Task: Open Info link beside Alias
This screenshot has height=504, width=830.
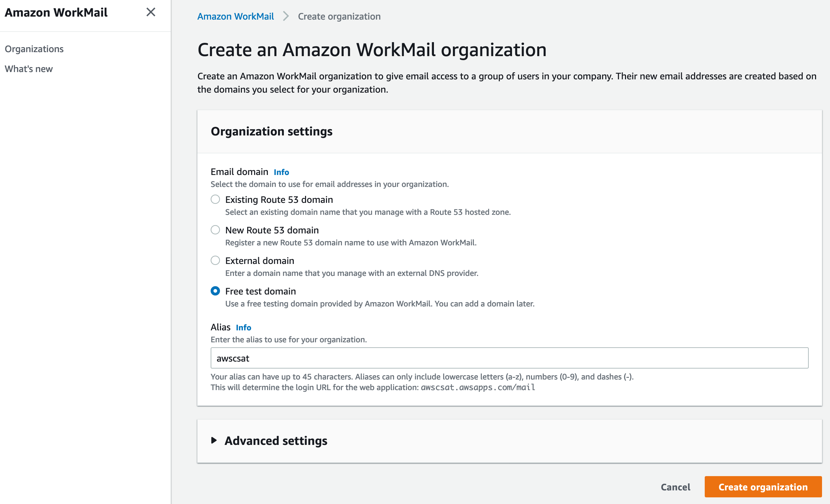Action: pos(244,327)
